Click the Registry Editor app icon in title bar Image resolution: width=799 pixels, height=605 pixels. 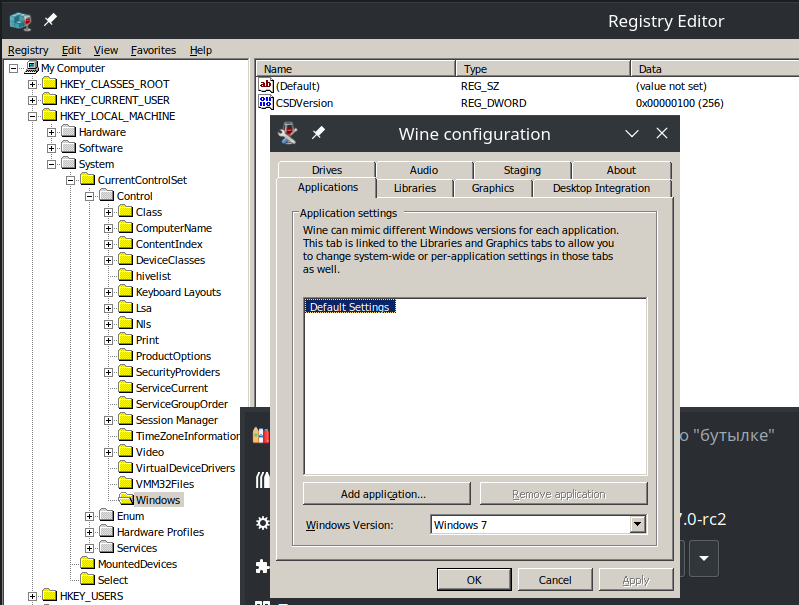pos(21,20)
